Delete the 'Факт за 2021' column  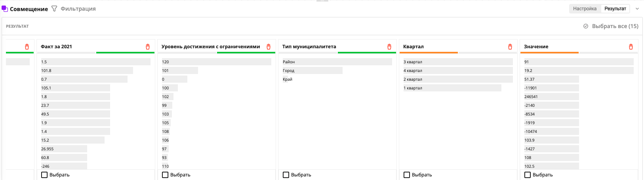coord(148,47)
